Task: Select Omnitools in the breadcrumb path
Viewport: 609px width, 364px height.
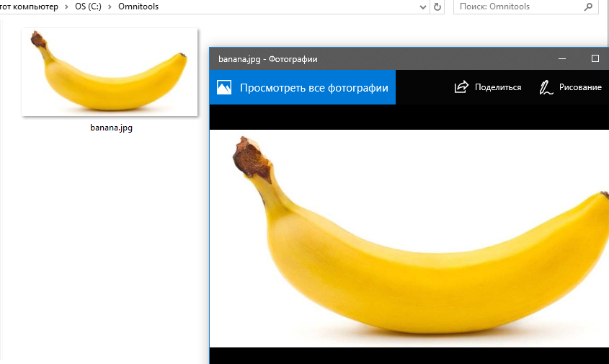Action: click(138, 6)
